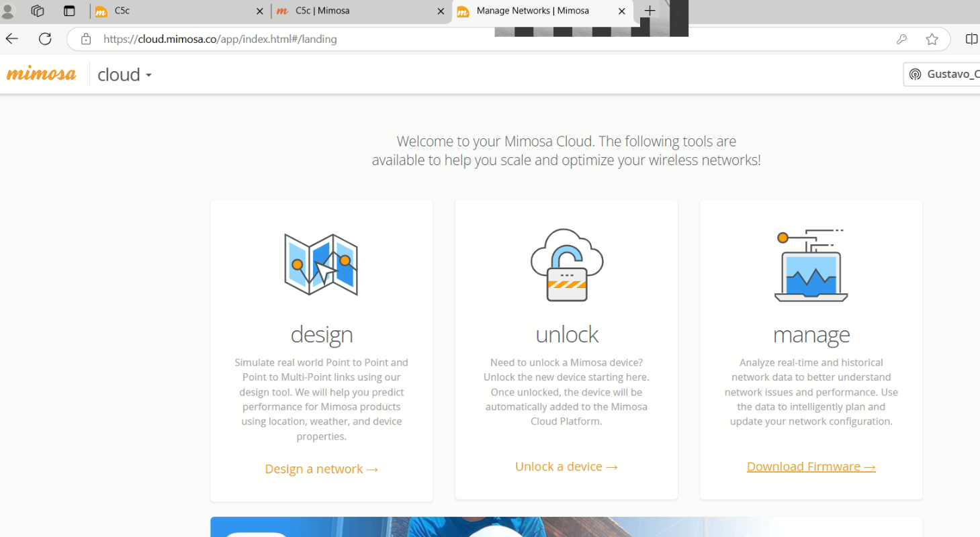The height and width of the screenshot is (537, 980).
Task: Click the manage heading
Action: (x=811, y=334)
